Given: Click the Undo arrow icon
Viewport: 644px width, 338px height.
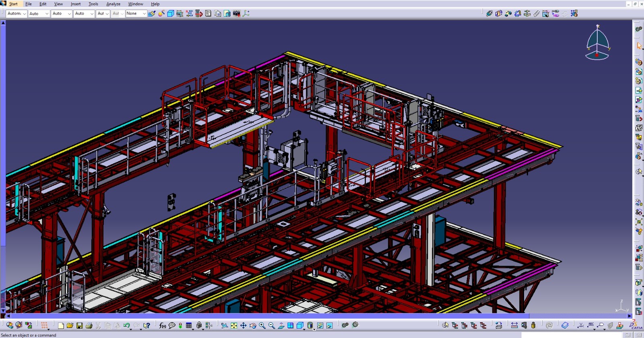Looking at the screenshot, I should [x=127, y=326].
